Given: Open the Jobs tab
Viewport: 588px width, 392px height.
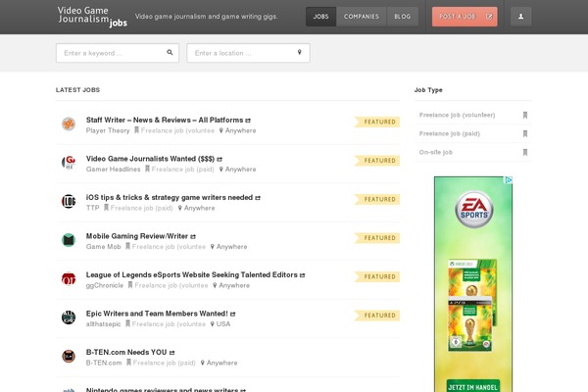Looking at the screenshot, I should point(320,17).
